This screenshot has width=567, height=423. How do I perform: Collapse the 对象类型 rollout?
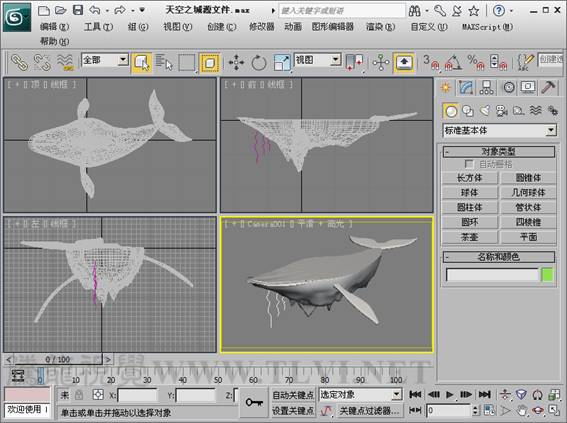pos(499,152)
